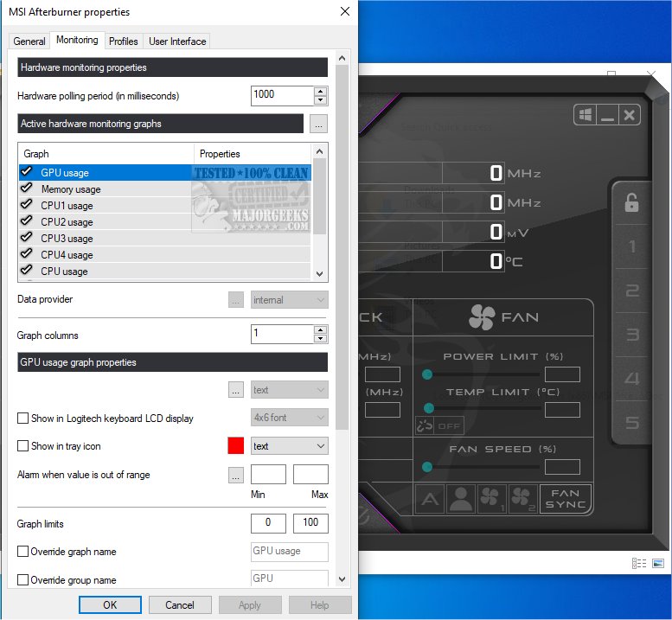Open the tray icon text dropdown
This screenshot has width=672, height=620.
[289, 446]
